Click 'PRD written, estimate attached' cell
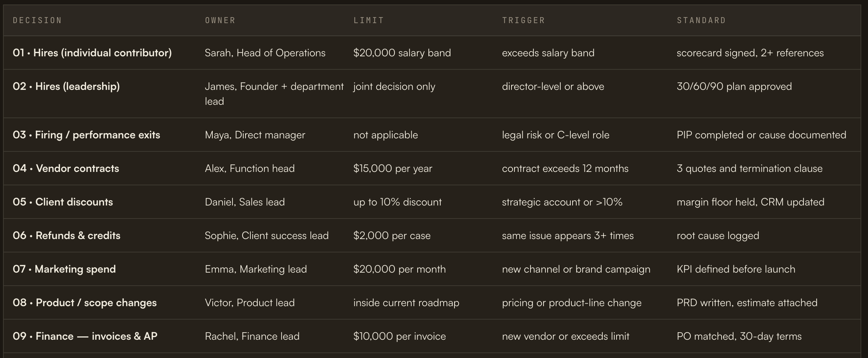The image size is (868, 358). [x=747, y=302]
